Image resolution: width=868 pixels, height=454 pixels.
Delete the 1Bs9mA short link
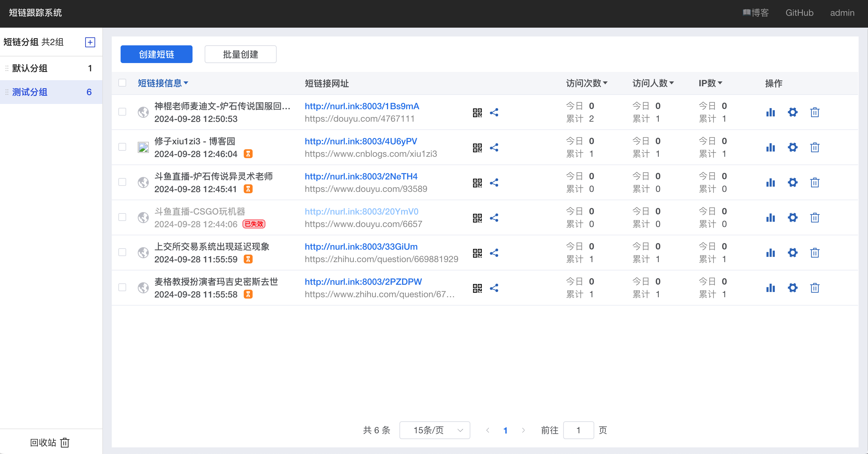[x=815, y=112]
